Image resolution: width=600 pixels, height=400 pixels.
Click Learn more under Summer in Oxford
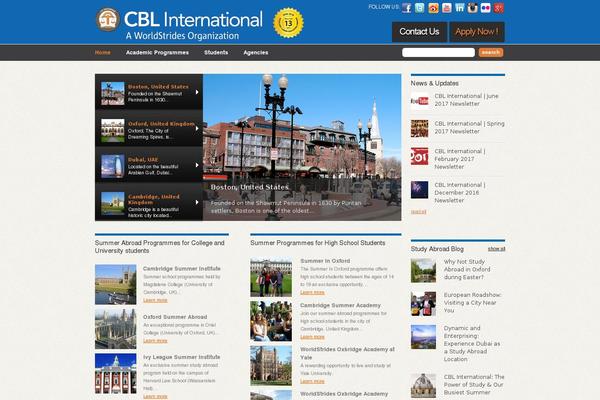click(312, 292)
